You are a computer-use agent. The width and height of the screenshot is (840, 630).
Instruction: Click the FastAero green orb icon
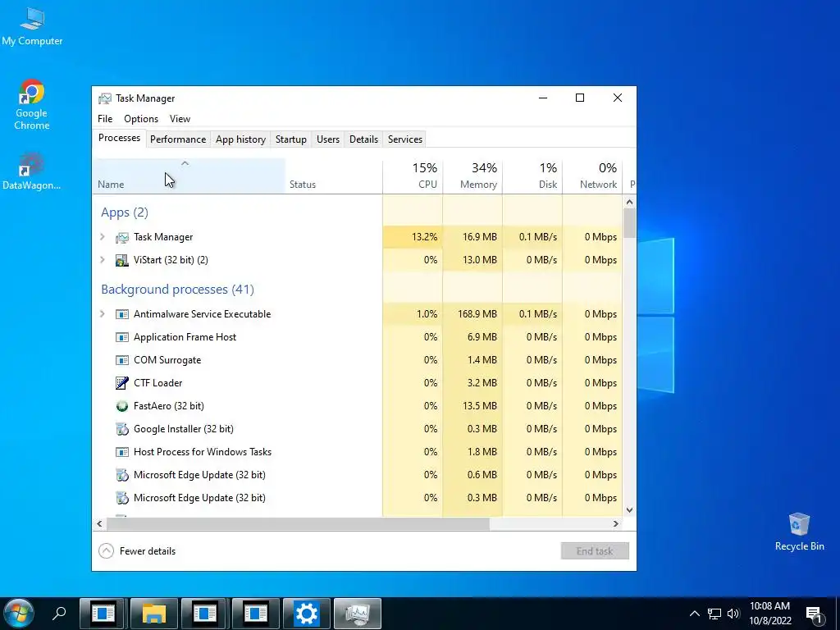122,406
